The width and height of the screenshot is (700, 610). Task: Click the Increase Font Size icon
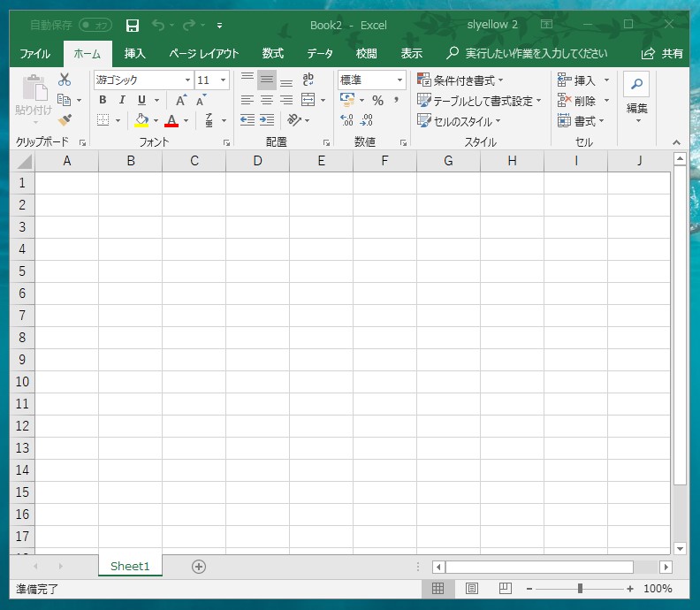click(x=180, y=101)
